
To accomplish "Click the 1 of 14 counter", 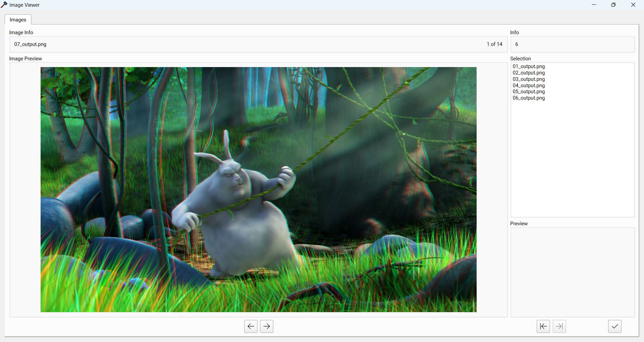I will pos(494,44).
